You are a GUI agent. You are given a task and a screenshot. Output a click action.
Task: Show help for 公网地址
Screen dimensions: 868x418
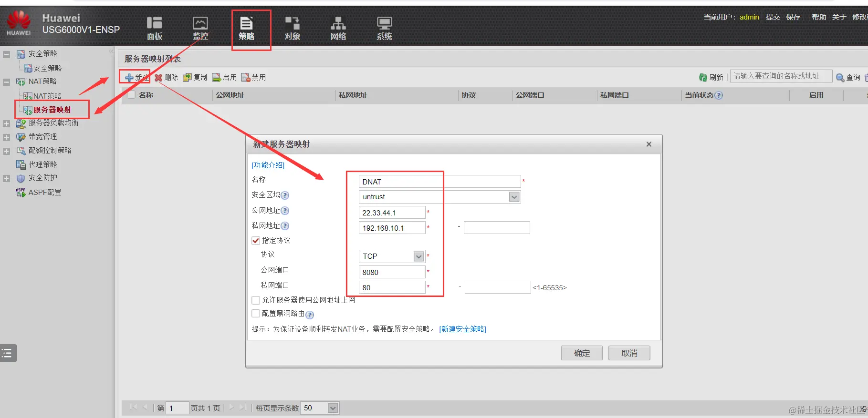click(x=285, y=211)
